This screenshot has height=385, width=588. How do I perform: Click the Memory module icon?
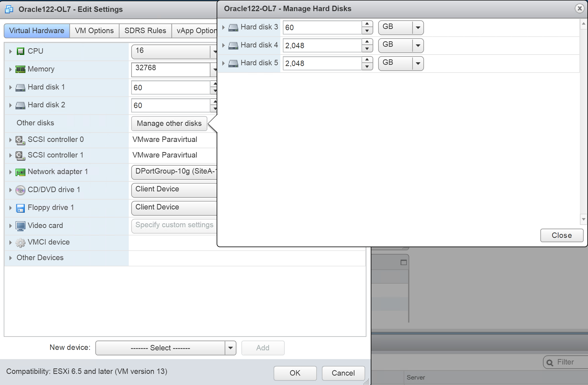click(20, 69)
